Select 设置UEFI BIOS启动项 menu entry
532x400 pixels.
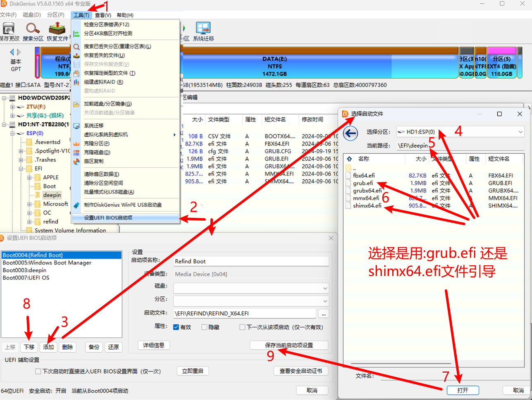click(126, 218)
